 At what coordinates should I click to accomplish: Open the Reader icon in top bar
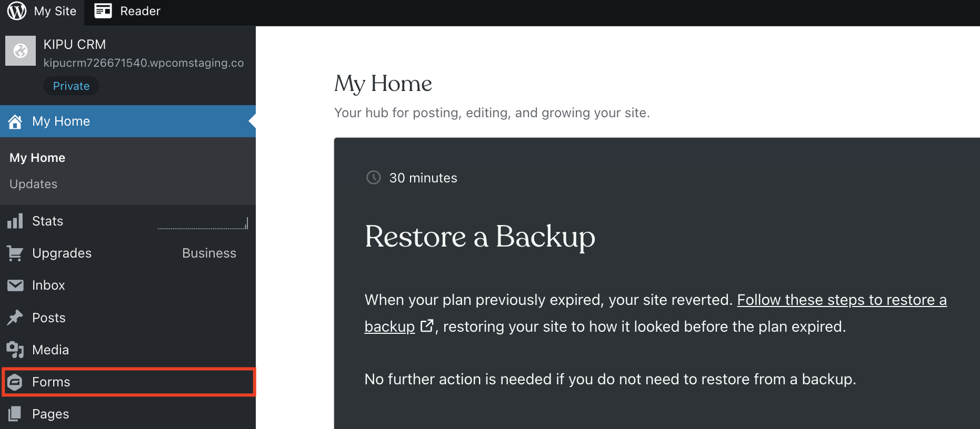(x=103, y=11)
